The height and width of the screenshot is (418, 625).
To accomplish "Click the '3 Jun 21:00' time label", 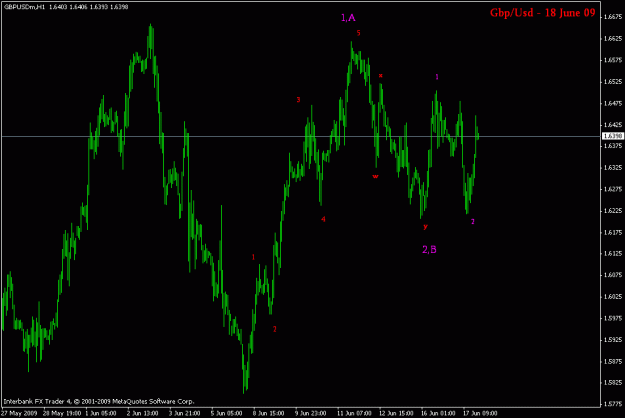I will coord(184,413).
